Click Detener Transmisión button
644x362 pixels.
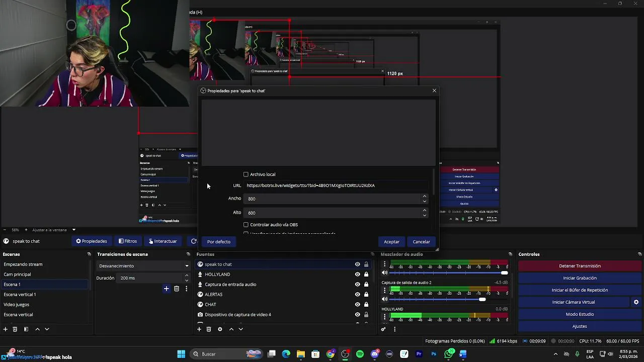coord(580,266)
